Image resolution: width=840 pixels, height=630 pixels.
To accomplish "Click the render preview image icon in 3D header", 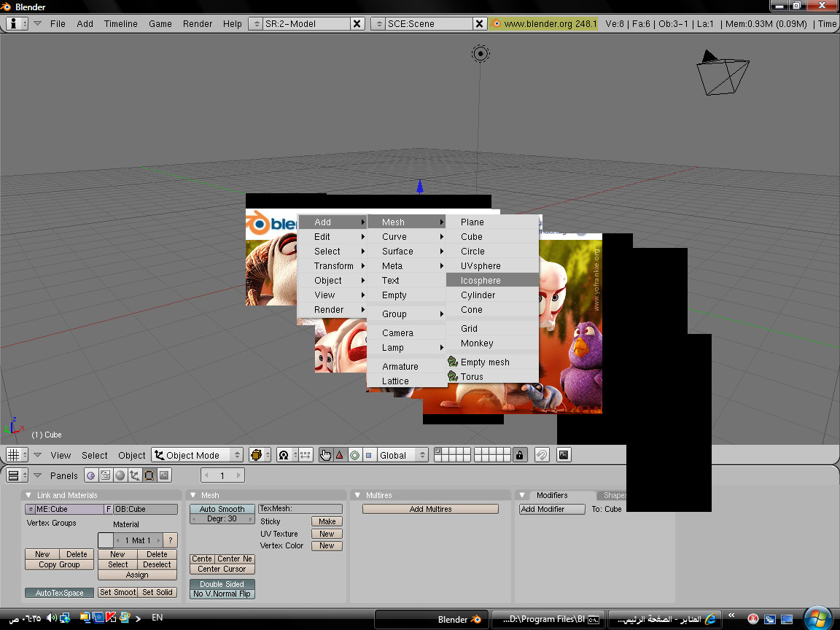I will (x=564, y=455).
